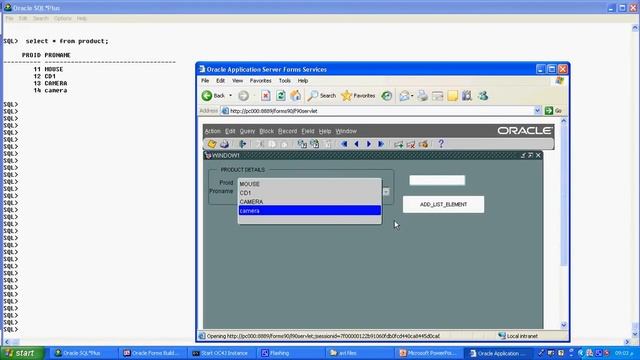Open the SQL*Plus Options menu
The width and height of the screenshot is (640, 360).
point(62,18)
